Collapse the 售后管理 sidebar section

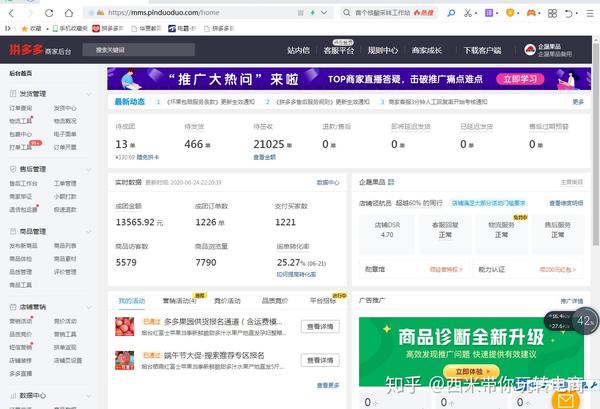point(89,169)
